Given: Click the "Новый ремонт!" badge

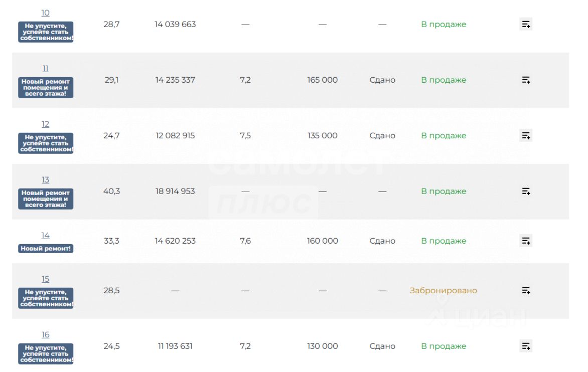Looking at the screenshot, I should click(46, 249).
